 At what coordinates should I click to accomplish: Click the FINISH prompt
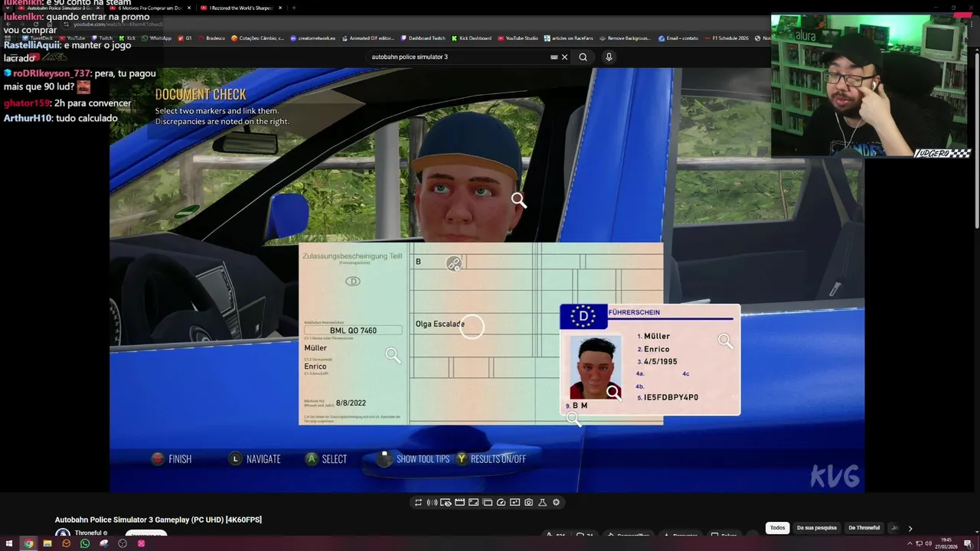coord(172,459)
